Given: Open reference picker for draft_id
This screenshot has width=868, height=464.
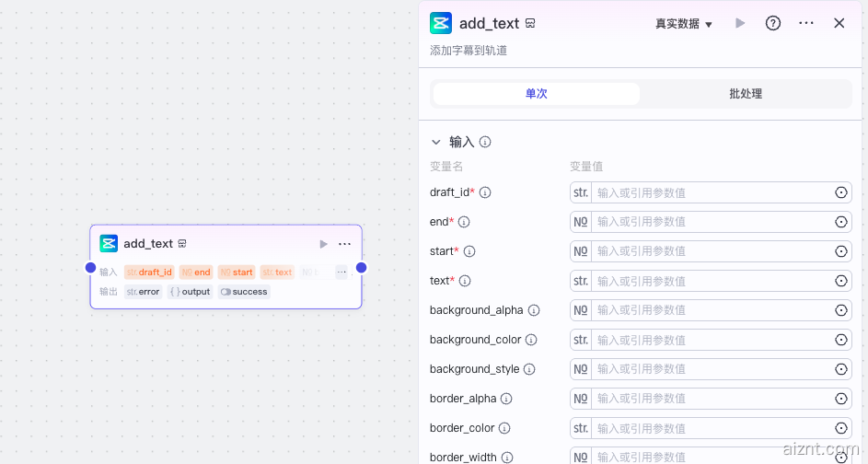Looking at the screenshot, I should [x=841, y=192].
